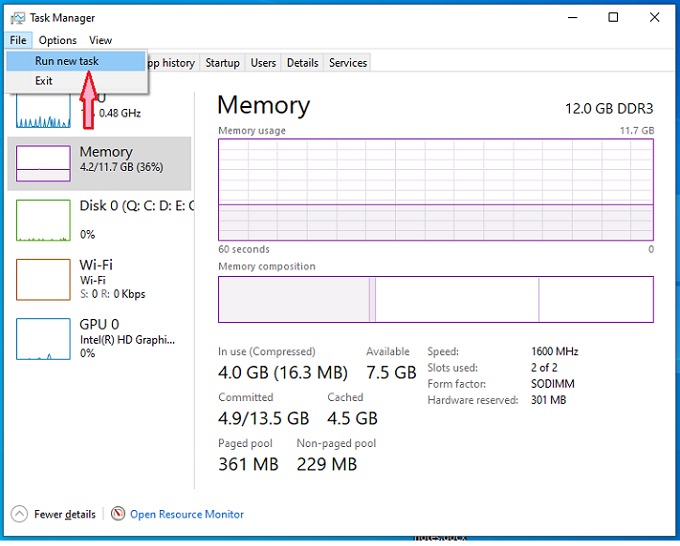Switch to the Details tab
Image resolution: width=680 pixels, height=546 pixels.
click(302, 63)
